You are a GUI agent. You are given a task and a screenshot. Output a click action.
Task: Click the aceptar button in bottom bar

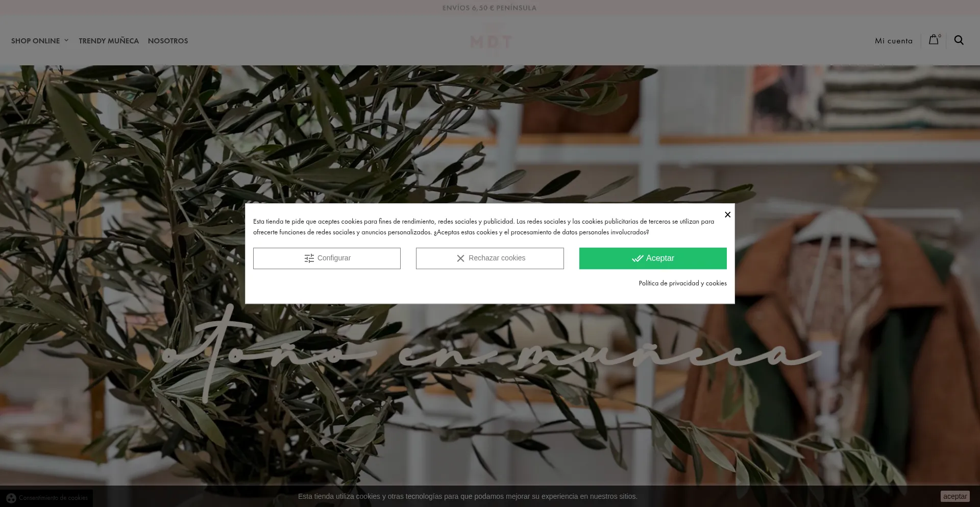coord(955,496)
